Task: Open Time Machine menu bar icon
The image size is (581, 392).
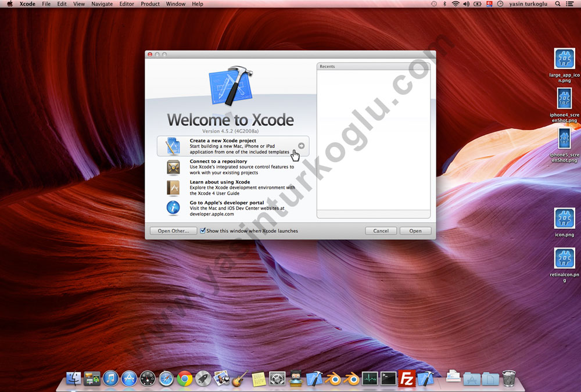Action: 434,3
